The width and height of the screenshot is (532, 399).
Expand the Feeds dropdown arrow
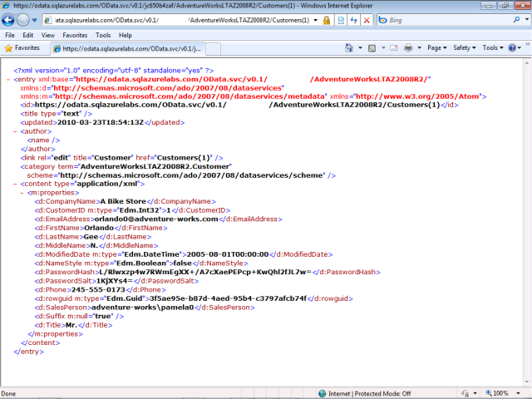(383, 48)
